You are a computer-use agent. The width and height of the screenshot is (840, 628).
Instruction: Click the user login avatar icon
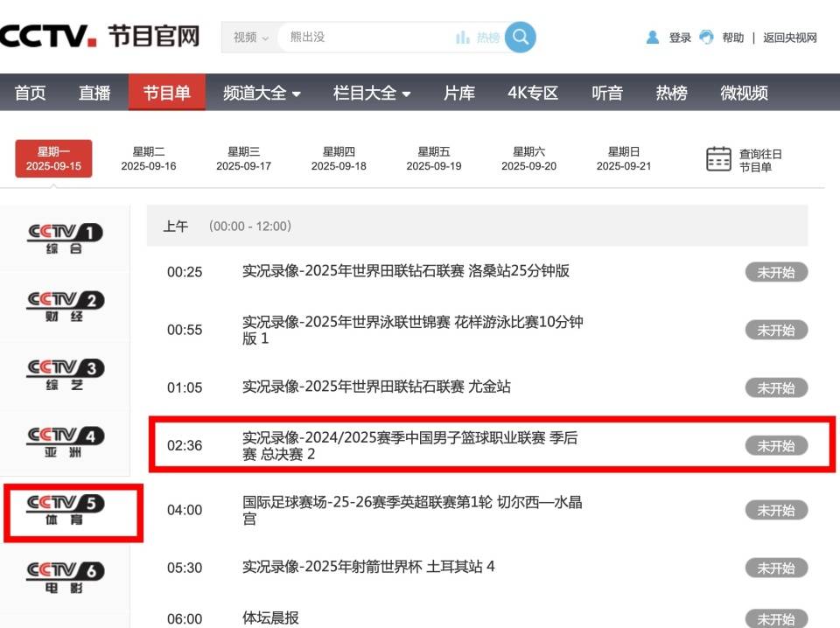653,38
